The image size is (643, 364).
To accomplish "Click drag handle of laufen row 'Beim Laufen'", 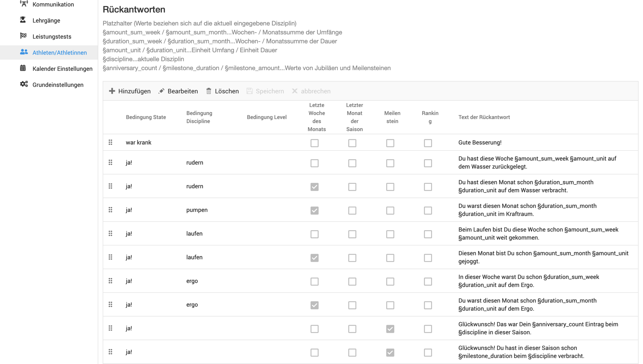I will point(110,234).
